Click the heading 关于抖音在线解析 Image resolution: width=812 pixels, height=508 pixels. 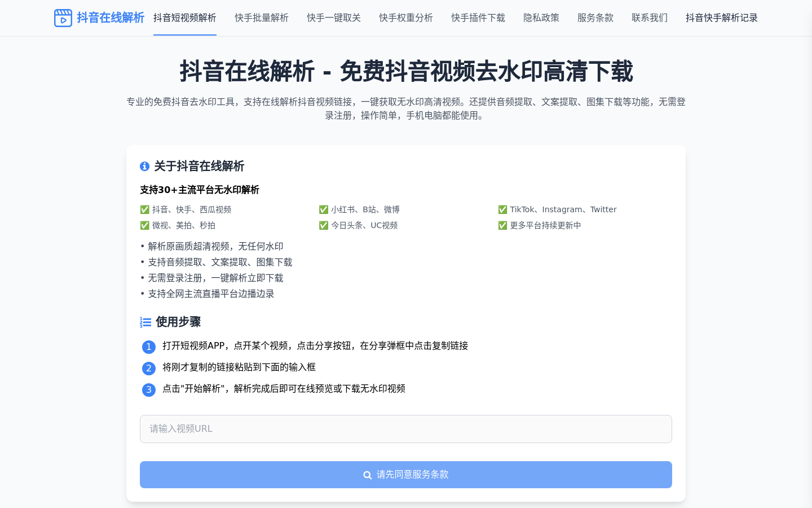(x=199, y=166)
